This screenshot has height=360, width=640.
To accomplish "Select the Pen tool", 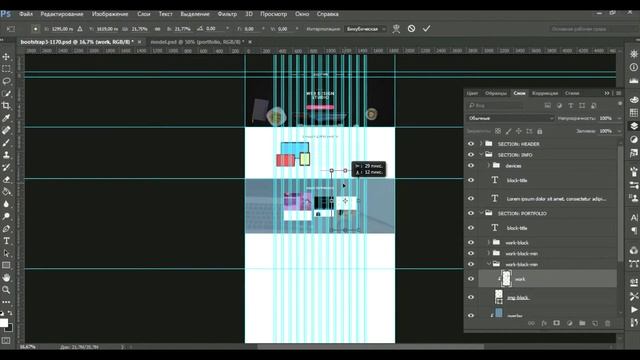I will click(x=6, y=229).
